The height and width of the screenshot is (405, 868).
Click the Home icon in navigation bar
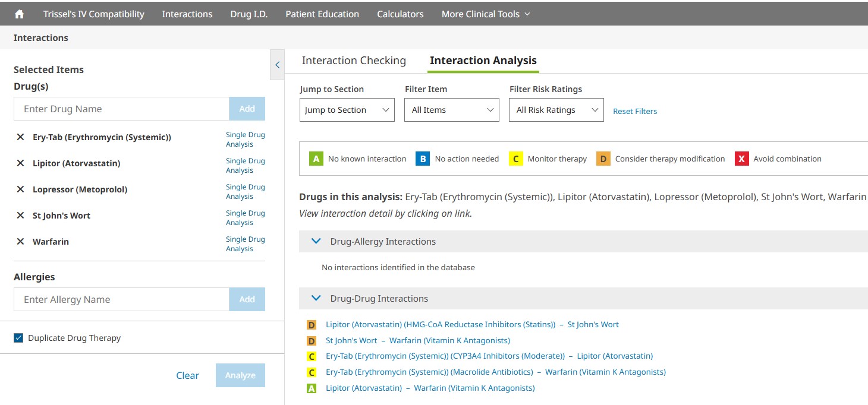point(19,14)
